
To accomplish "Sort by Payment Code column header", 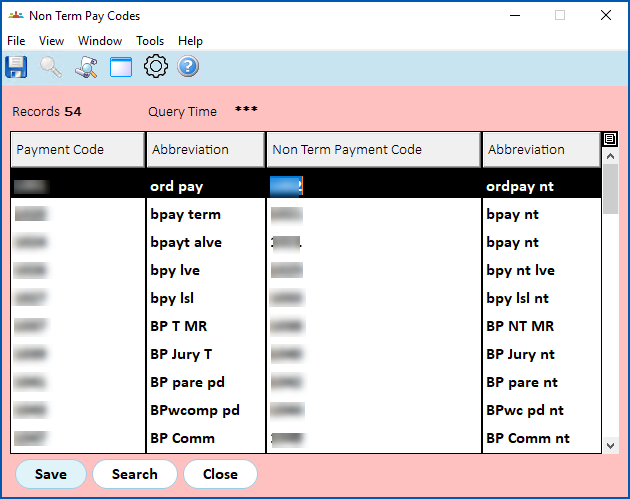I will 78,149.
